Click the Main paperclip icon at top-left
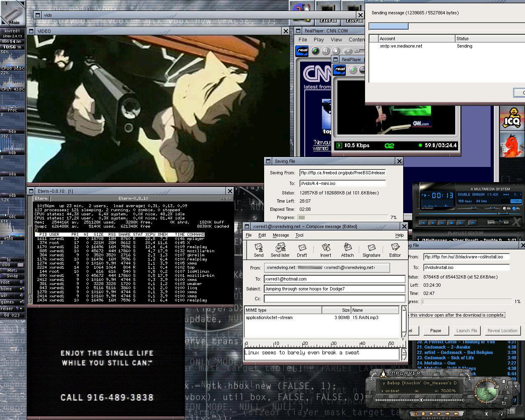Screen dimensions: 525x420 click(x=13, y=13)
